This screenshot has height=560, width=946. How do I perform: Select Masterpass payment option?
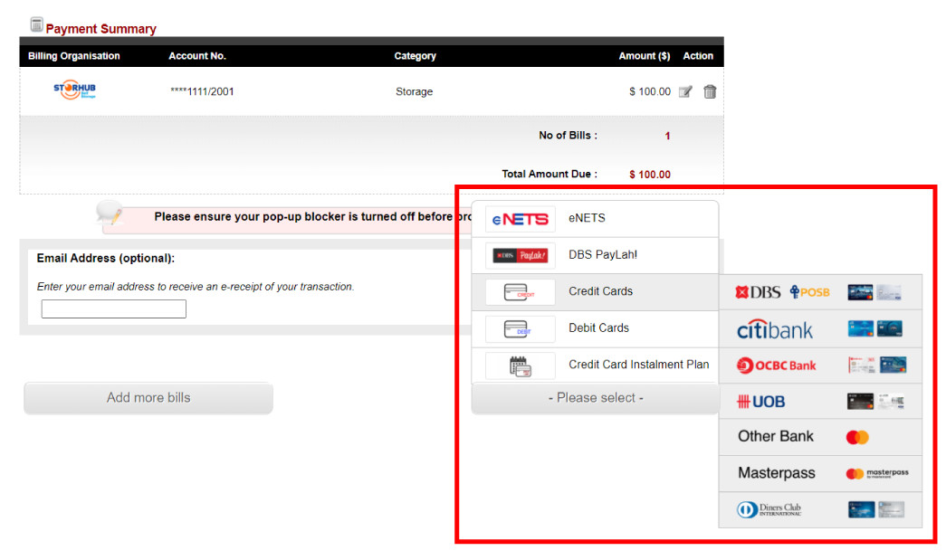point(820,473)
